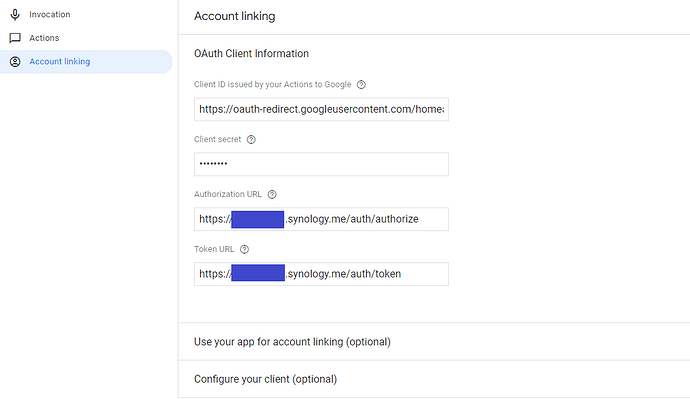Click the Client secret label text

[x=217, y=139]
